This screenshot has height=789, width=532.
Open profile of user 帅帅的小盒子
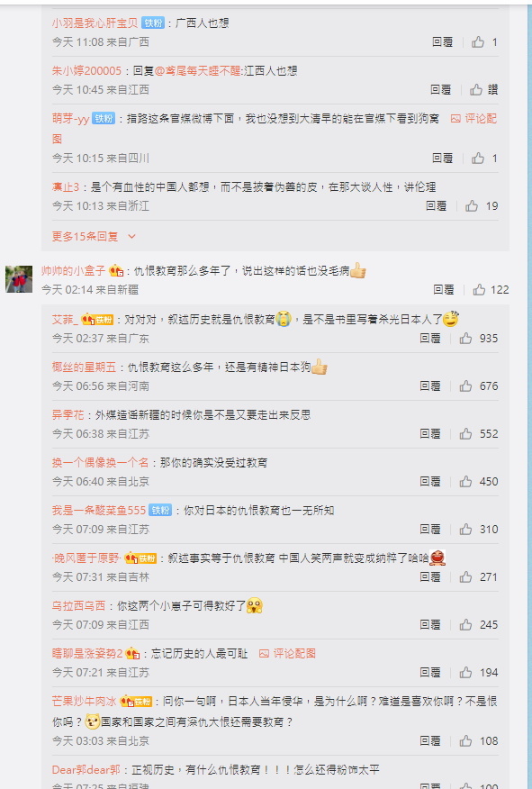point(74,271)
